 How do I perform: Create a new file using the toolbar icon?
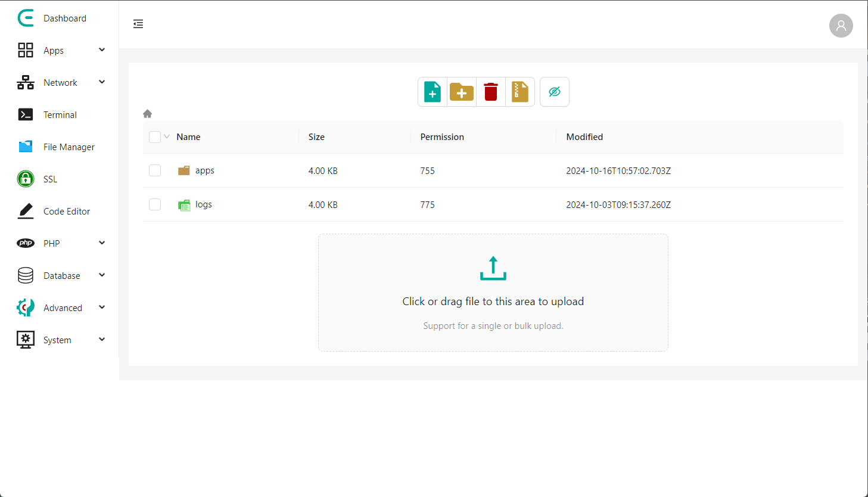432,91
